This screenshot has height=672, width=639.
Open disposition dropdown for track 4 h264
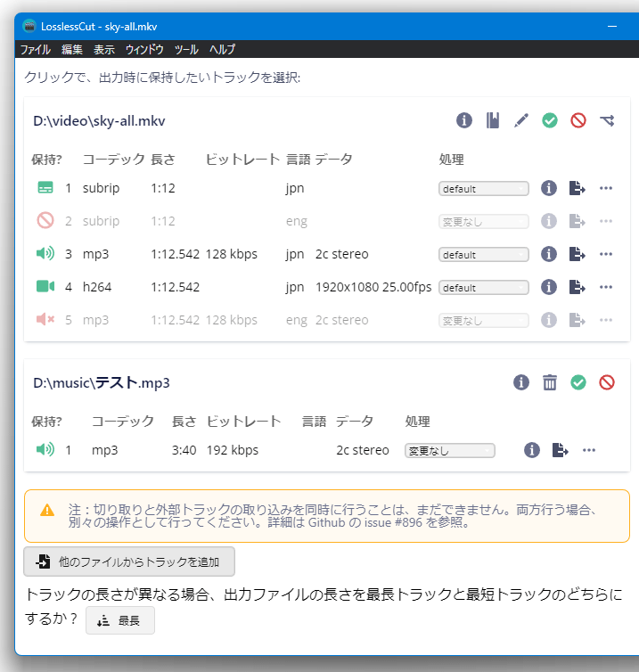tap(484, 288)
